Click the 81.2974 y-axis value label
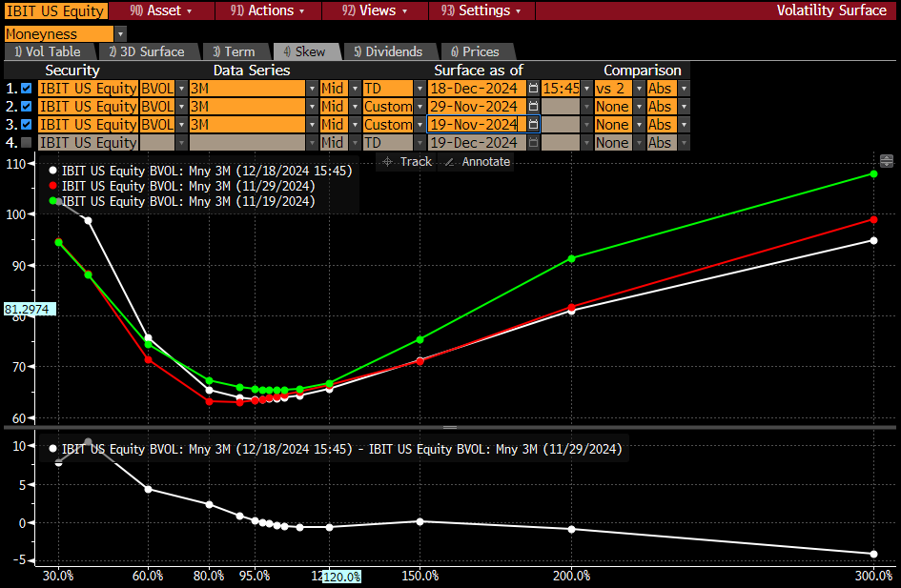 tap(30, 310)
